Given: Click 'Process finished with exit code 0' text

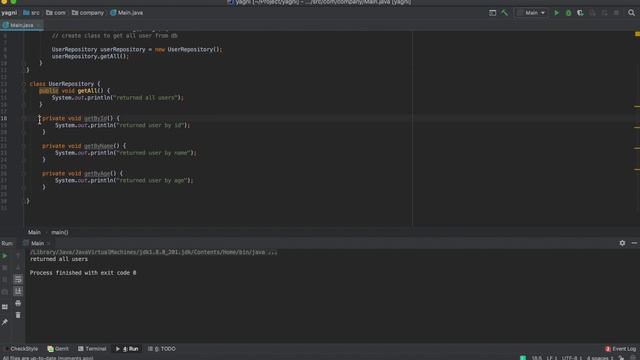Looking at the screenshot, I should [83, 273].
